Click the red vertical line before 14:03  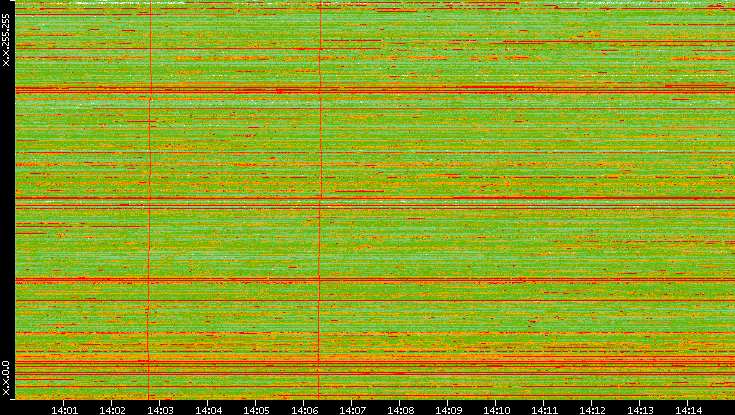tap(150, 200)
